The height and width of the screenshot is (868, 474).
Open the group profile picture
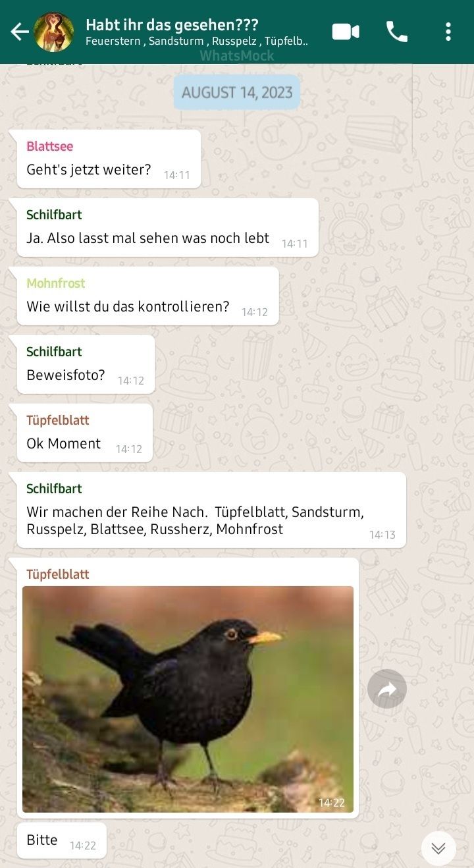(x=53, y=32)
